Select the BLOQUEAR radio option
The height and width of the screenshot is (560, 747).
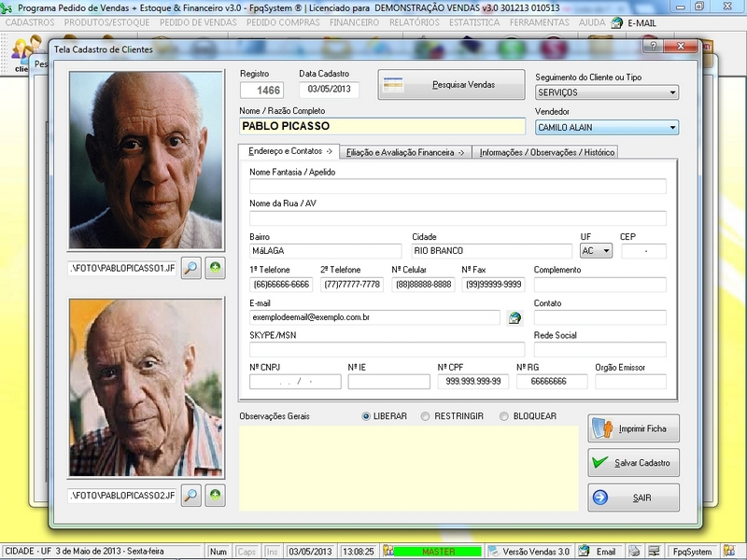coord(504,416)
